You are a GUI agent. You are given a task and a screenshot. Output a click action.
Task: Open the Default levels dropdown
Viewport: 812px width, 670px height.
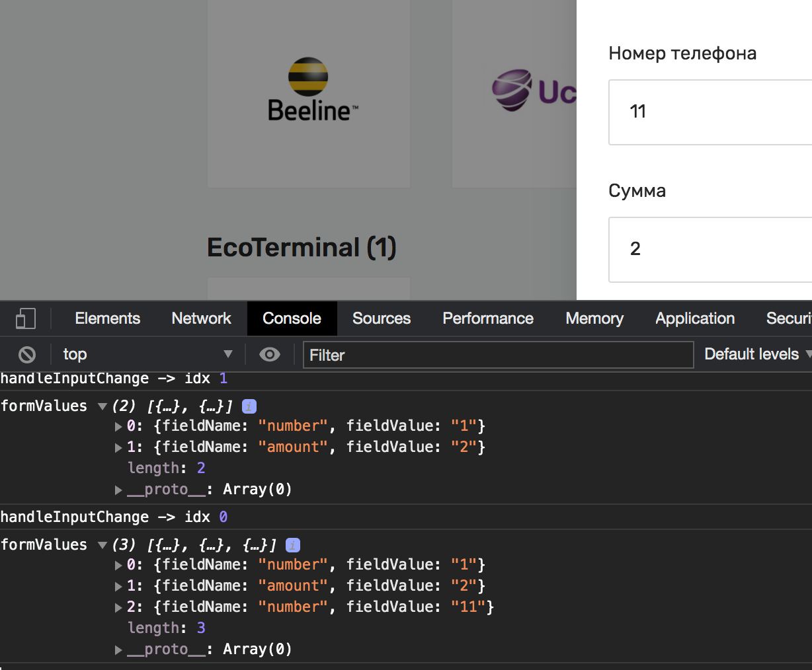point(758,354)
